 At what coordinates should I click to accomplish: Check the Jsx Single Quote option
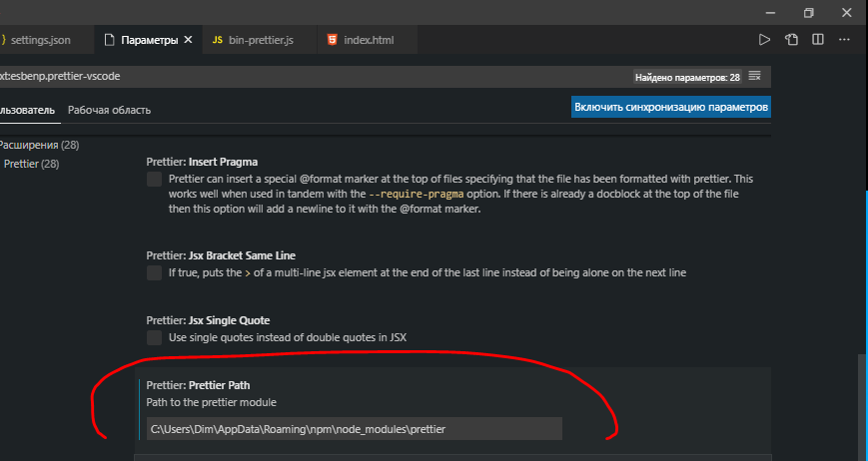(155, 337)
